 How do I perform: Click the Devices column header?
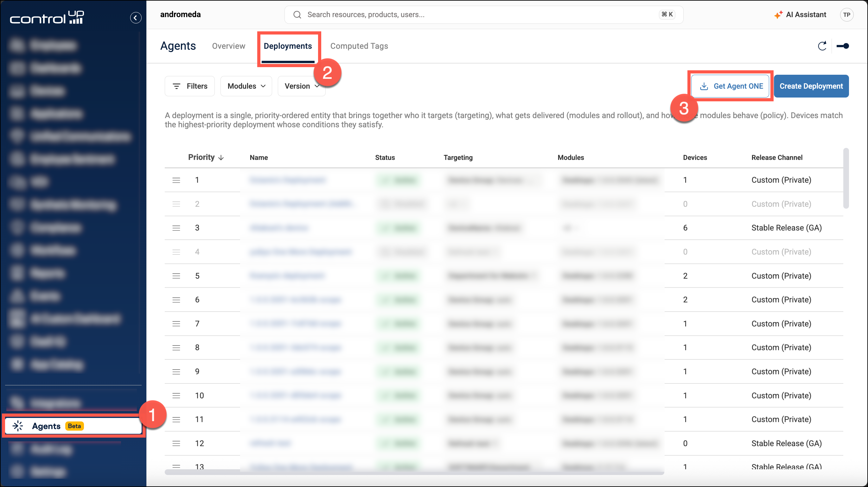click(695, 157)
